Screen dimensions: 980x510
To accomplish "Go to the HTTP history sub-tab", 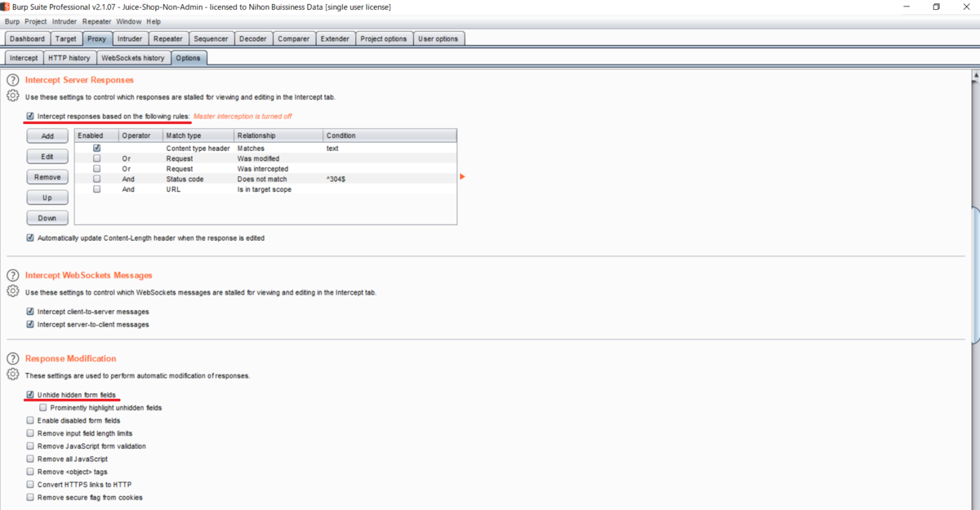I will point(69,58).
